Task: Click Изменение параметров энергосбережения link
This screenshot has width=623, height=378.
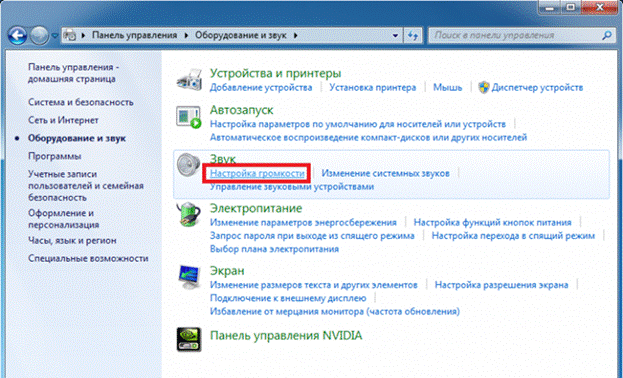Action: tap(303, 223)
